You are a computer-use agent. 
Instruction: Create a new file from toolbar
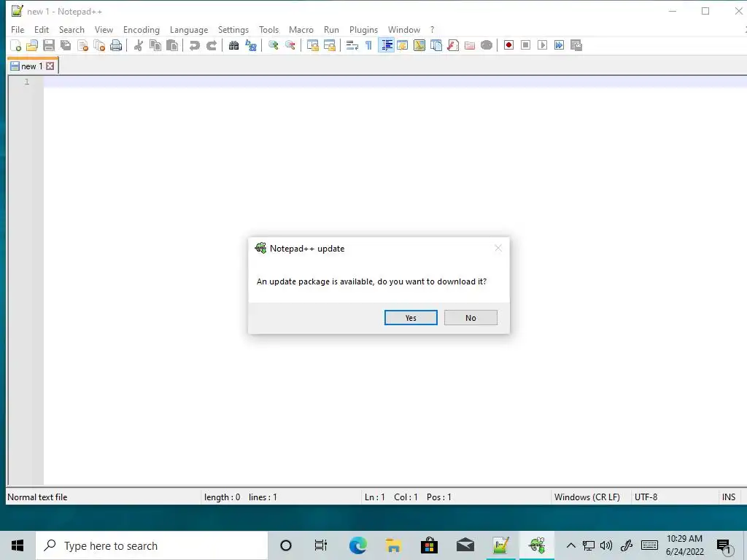click(x=16, y=45)
